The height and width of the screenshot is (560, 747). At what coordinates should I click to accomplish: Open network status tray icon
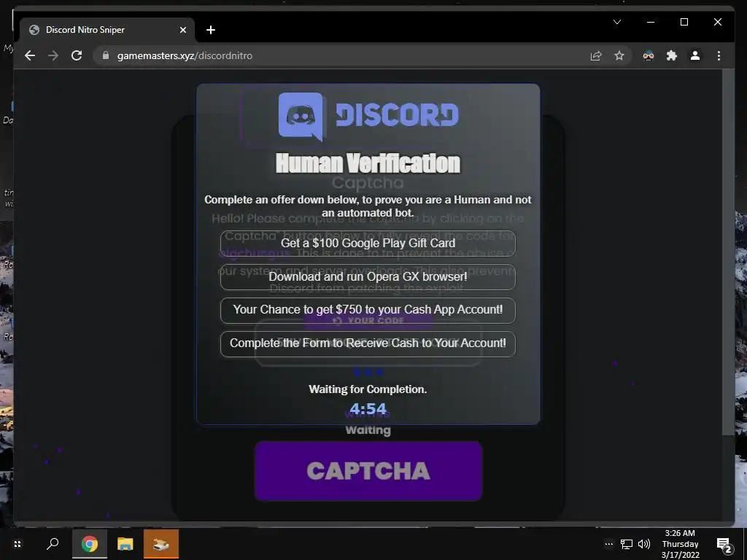(x=627, y=544)
